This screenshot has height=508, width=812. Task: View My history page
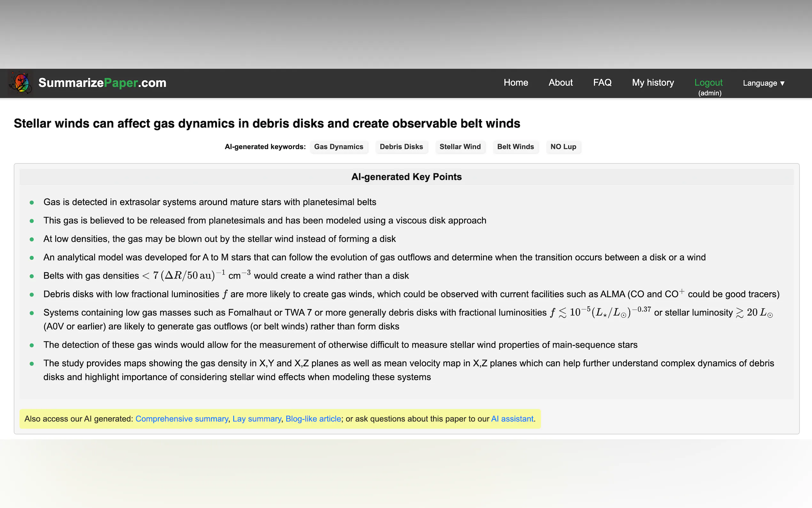click(x=652, y=83)
